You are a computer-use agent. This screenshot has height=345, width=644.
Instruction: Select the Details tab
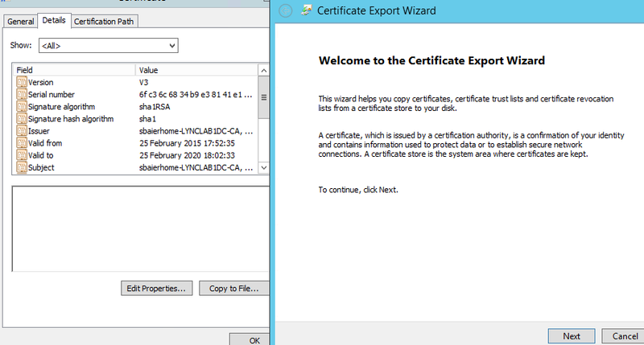point(54,20)
